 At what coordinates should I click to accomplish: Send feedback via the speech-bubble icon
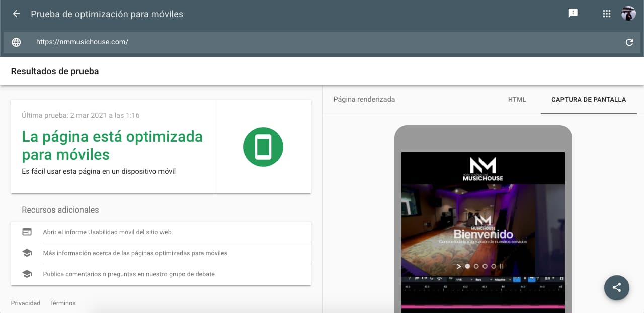(x=573, y=14)
